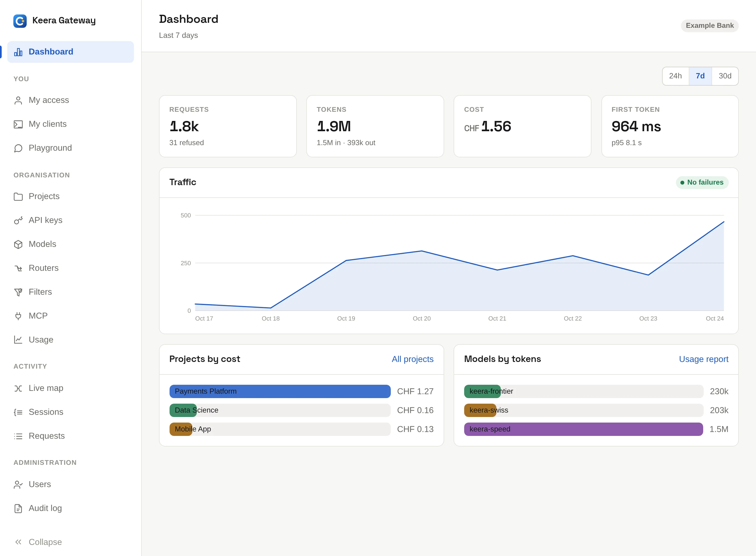Click the MCP plug icon
756x556 pixels.
18,316
